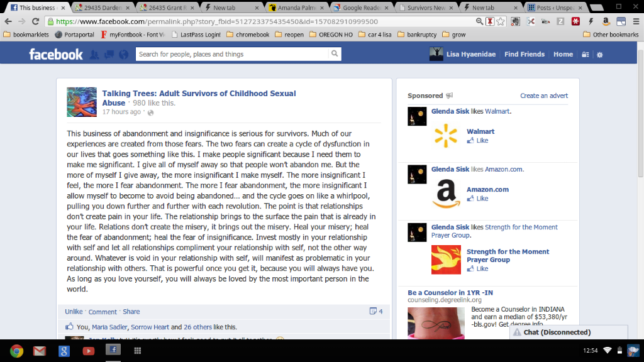
Task: Open Facebook messages icon
Action: coord(109,55)
